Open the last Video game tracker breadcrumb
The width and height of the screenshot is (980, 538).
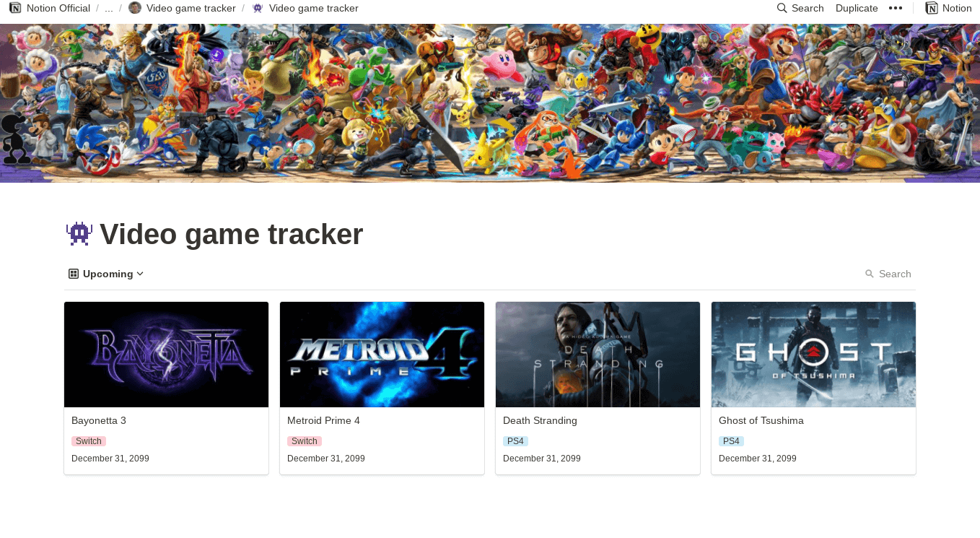[x=314, y=8]
